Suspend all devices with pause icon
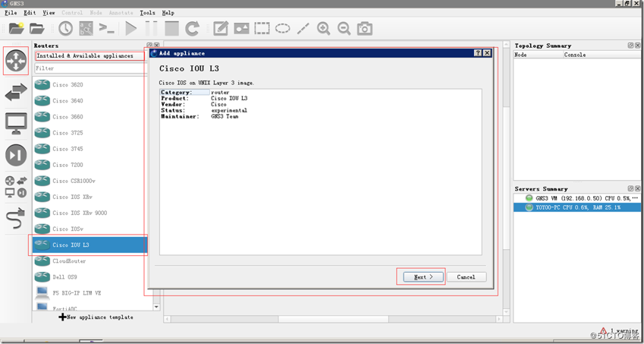 (151, 28)
